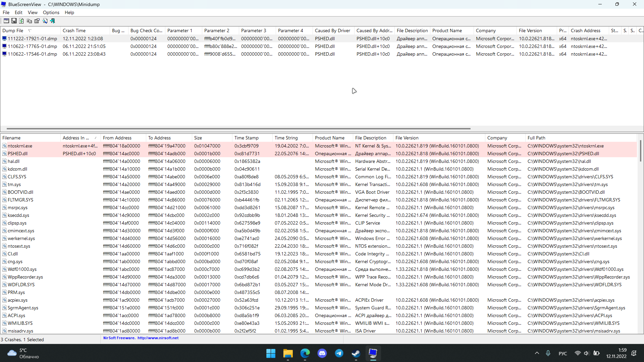Switch the РУС input language indicator
The height and width of the screenshot is (362, 644).
click(563, 353)
